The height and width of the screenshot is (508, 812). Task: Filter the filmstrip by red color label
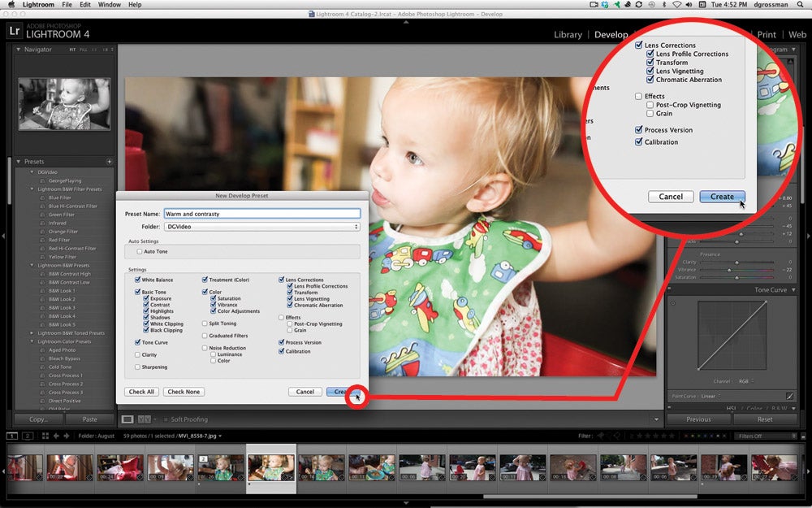pos(687,436)
